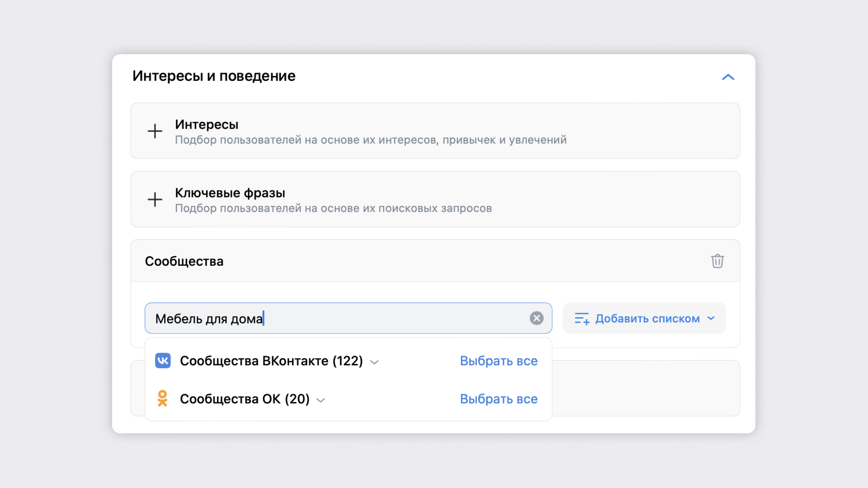
Task: Click the list-add icon in Добавить списком
Action: [x=582, y=319]
